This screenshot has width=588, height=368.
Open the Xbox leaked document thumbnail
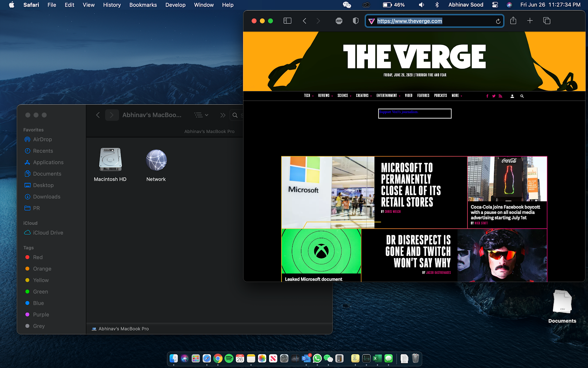[321, 251]
